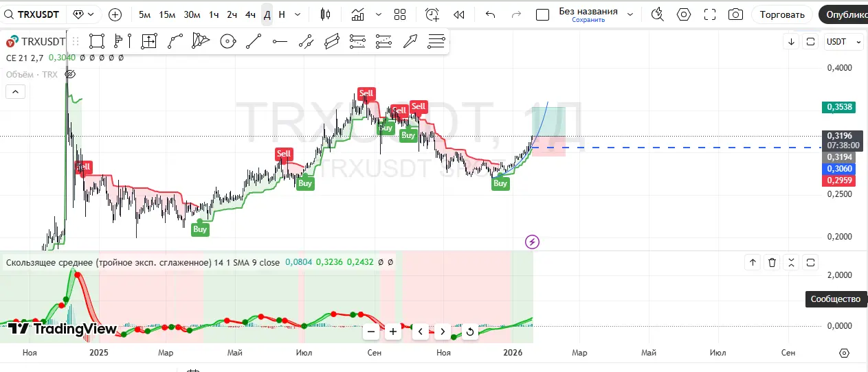The image size is (868, 372).
Task: Open layout square icon
Action: point(542,14)
